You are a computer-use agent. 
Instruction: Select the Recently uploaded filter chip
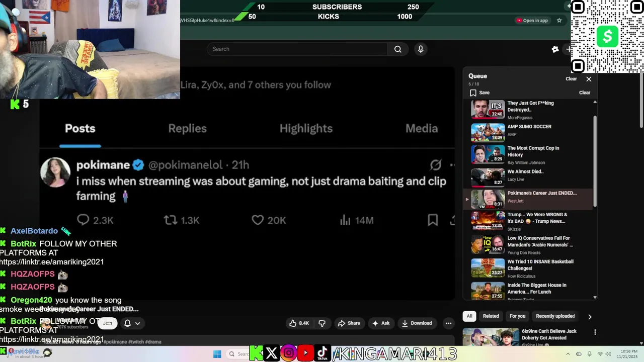[x=555, y=316]
